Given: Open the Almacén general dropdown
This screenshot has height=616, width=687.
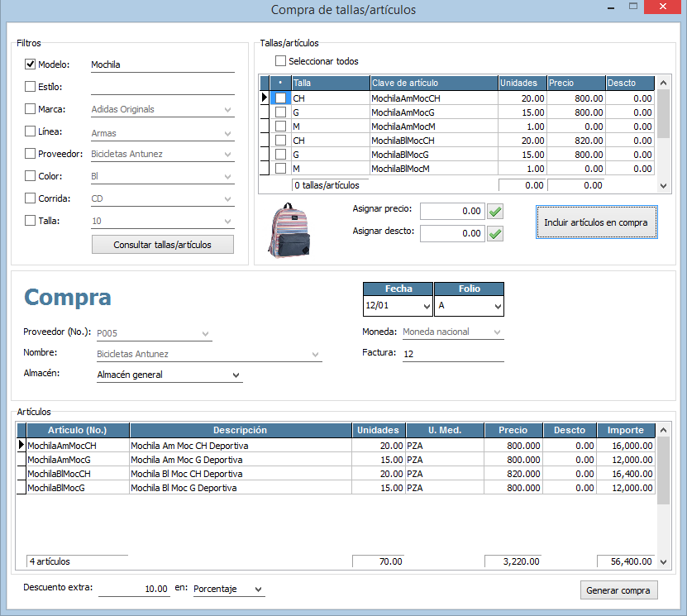Looking at the screenshot, I should pyautogui.click(x=235, y=375).
